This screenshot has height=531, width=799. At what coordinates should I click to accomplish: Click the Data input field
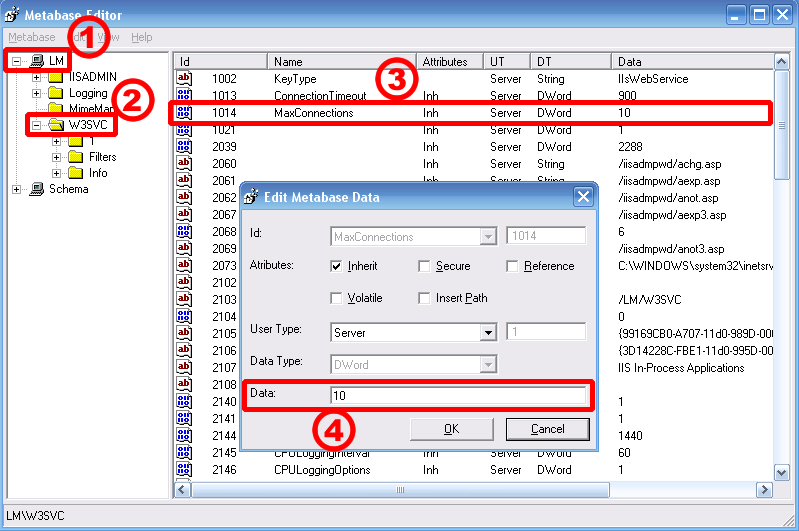tap(459, 396)
